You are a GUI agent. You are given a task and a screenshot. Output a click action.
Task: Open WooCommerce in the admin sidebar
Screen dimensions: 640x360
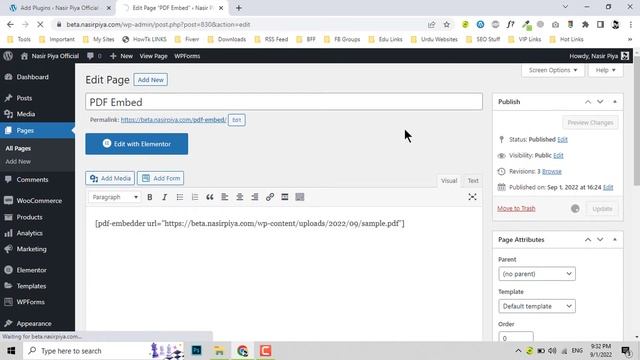point(38,200)
